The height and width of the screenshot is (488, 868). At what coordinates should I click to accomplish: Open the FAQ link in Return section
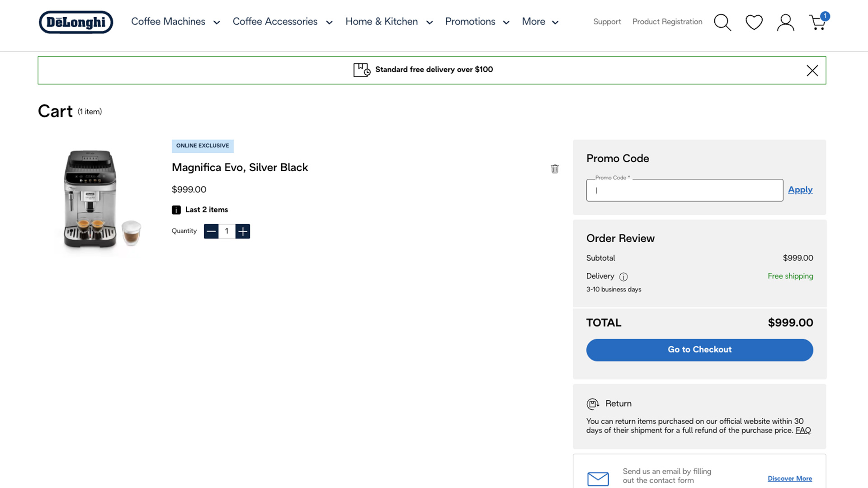[803, 431]
